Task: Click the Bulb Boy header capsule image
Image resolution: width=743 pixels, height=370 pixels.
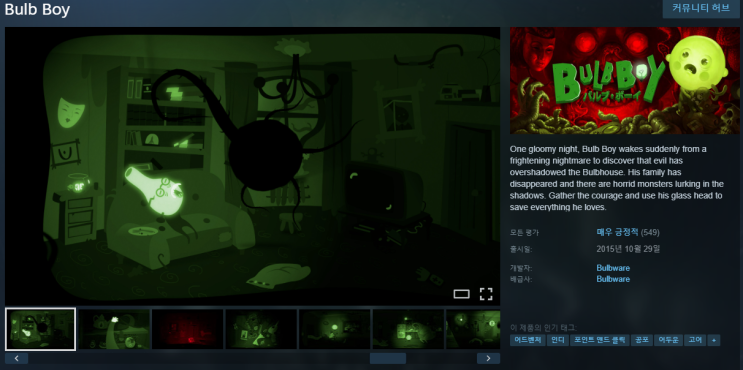Action: point(625,81)
